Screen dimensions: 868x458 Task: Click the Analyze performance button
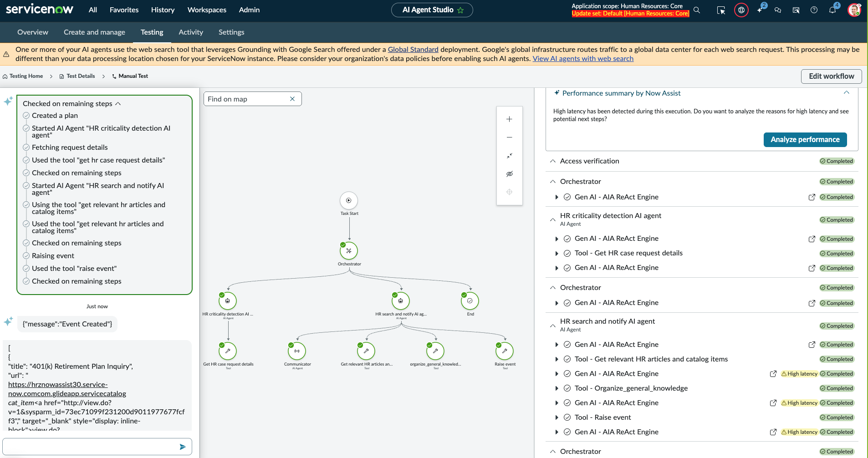pyautogui.click(x=805, y=140)
